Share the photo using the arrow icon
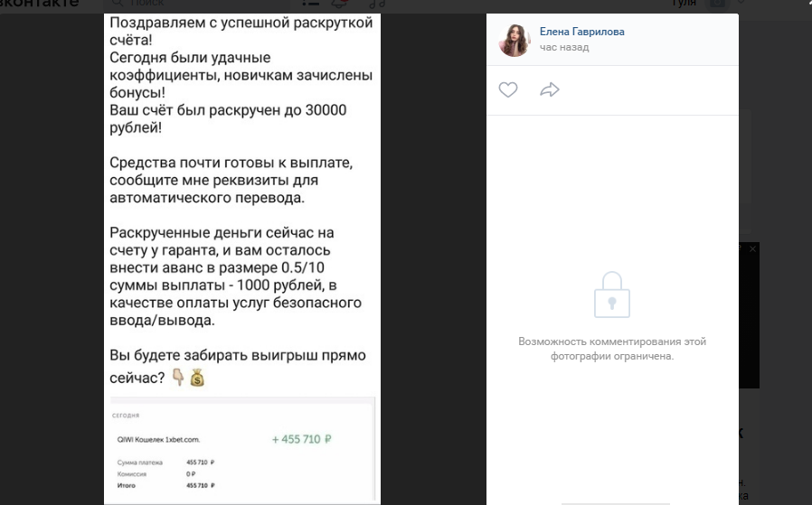 click(550, 89)
